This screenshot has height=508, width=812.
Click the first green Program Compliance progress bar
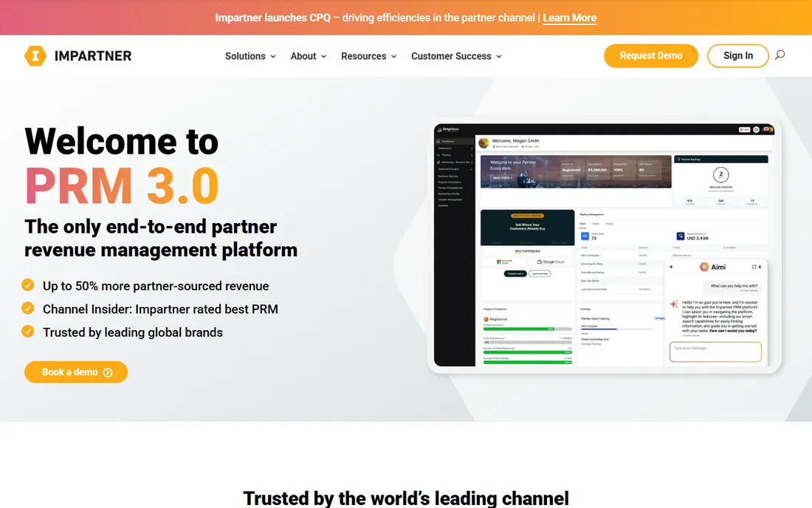[527, 329]
